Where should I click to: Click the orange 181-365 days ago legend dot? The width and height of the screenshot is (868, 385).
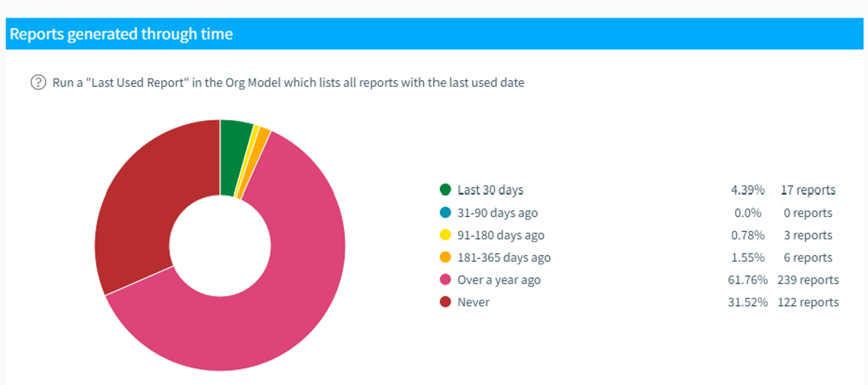pos(445,257)
